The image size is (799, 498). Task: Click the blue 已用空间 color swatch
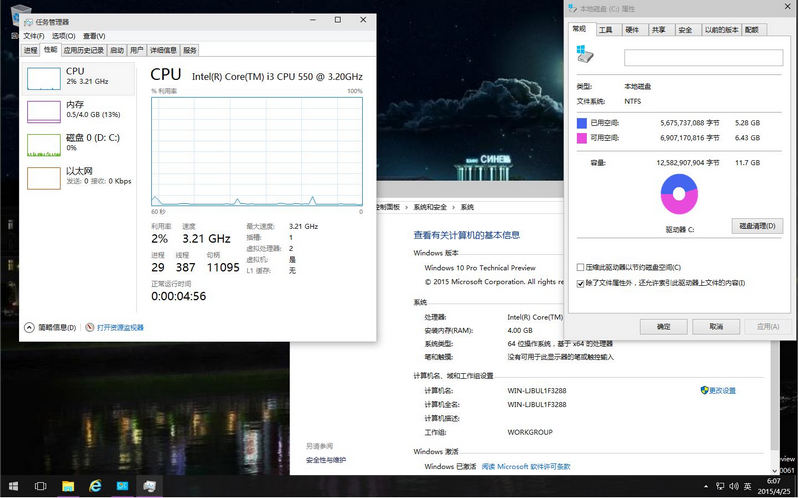point(581,123)
